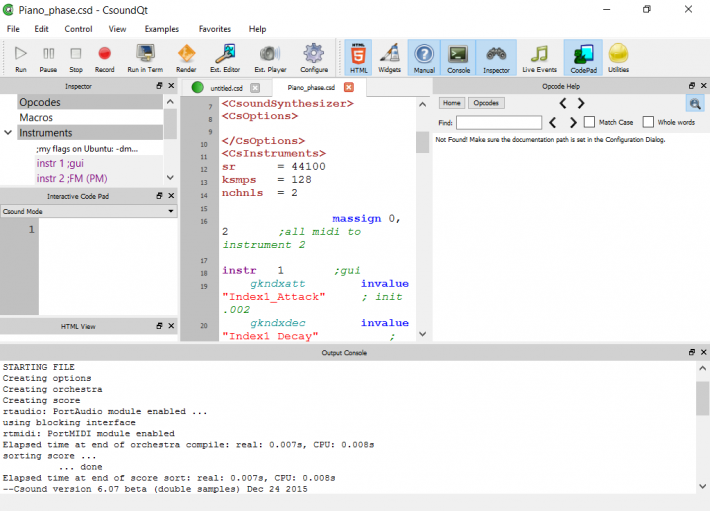Viewport: 710px width, 511px height.
Task: Stop the Csound performance
Action: [76, 58]
